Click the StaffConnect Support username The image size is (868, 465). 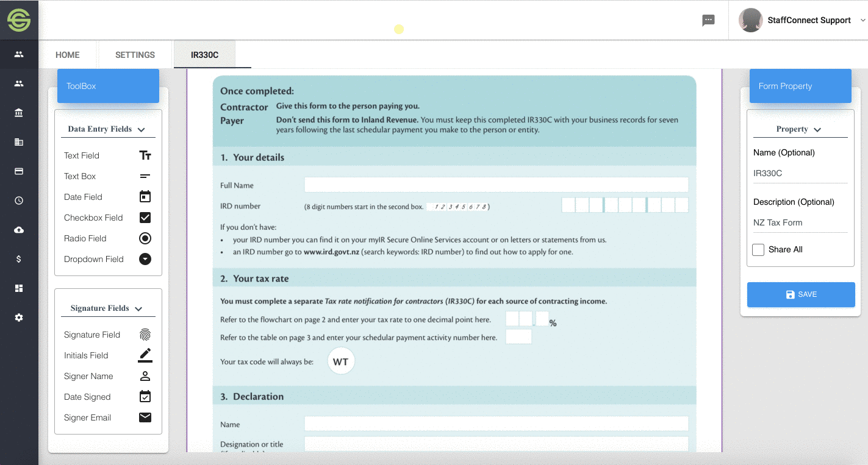point(809,20)
